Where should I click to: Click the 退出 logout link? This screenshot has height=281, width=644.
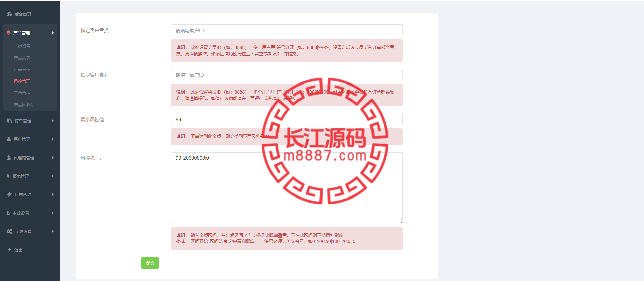[18, 250]
